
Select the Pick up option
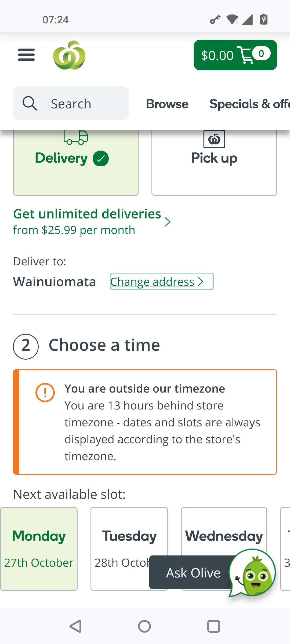pos(214,161)
